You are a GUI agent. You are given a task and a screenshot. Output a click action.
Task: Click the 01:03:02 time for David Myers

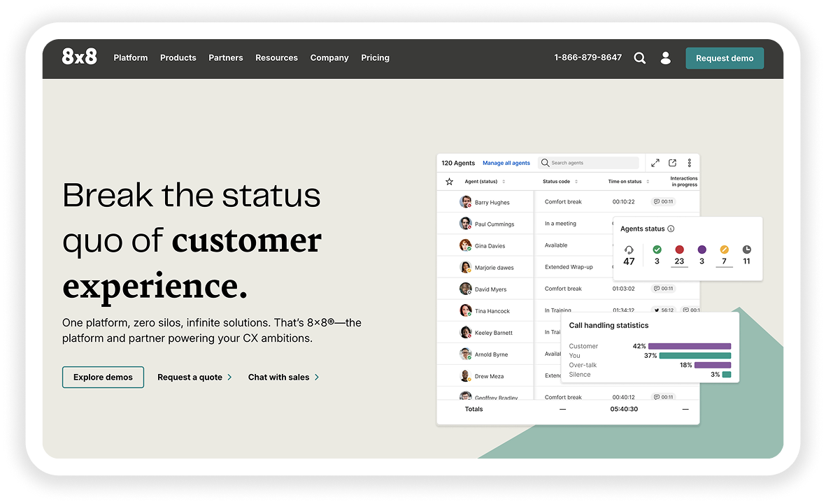coord(624,289)
